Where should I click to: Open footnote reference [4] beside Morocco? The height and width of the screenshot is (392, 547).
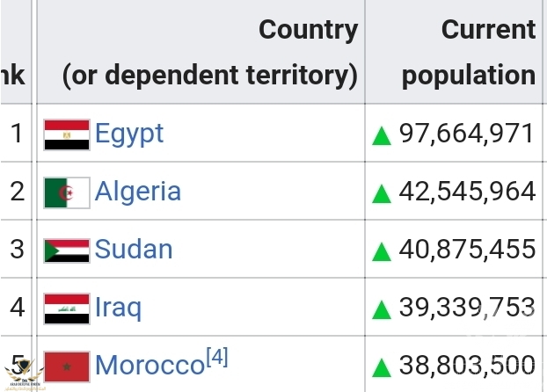click(216, 357)
